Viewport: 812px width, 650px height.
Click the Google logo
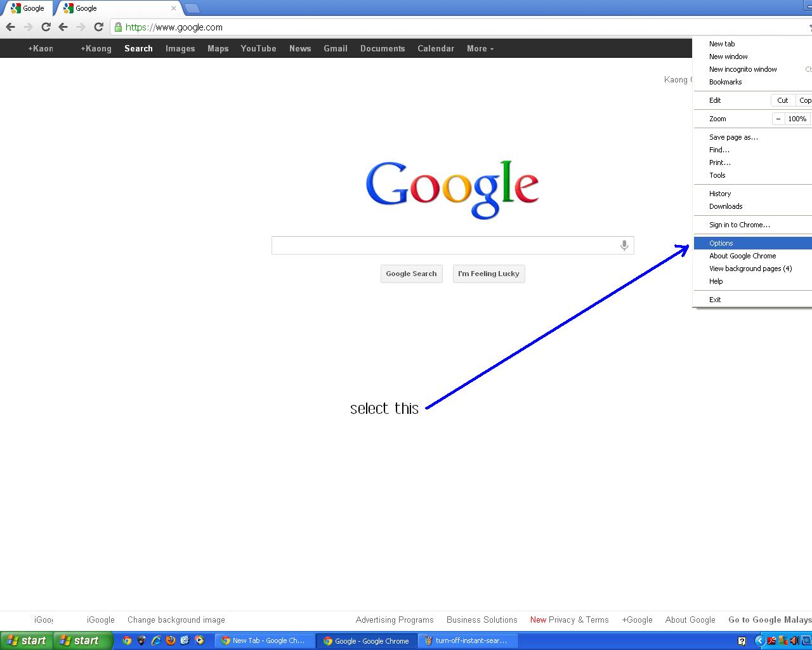pos(452,189)
